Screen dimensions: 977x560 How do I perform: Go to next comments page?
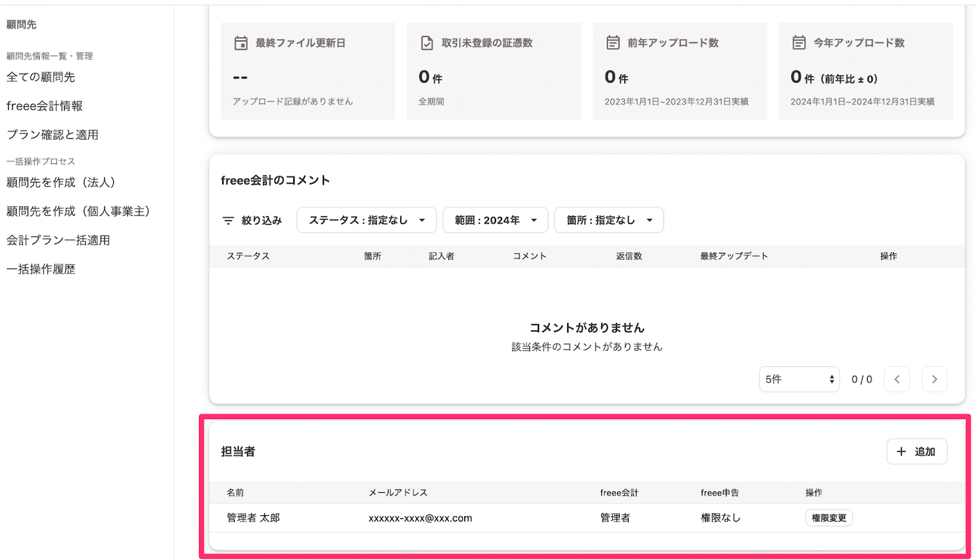click(935, 380)
